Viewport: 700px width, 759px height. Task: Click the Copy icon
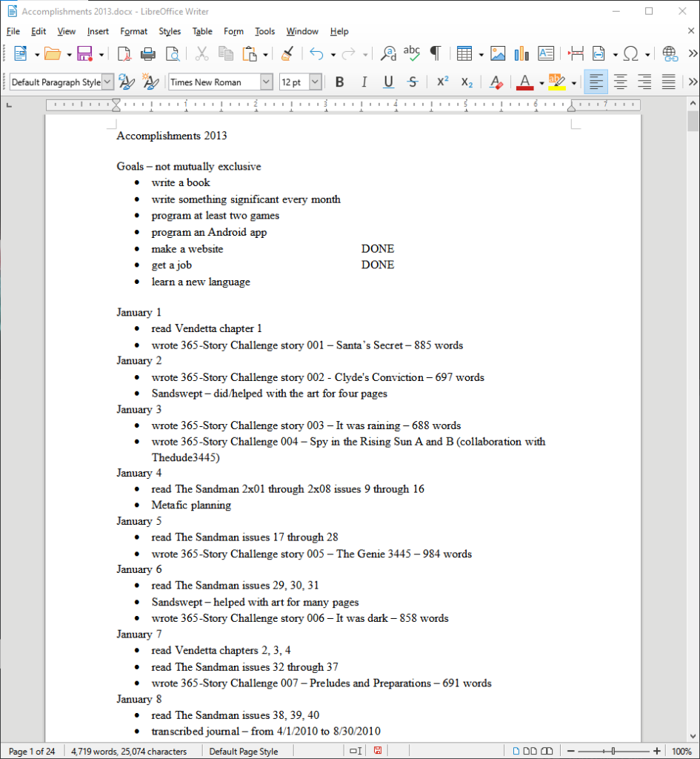pos(225,53)
